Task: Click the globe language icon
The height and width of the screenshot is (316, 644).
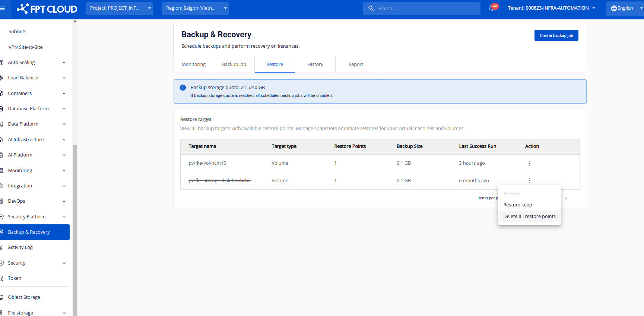Action: tap(614, 8)
